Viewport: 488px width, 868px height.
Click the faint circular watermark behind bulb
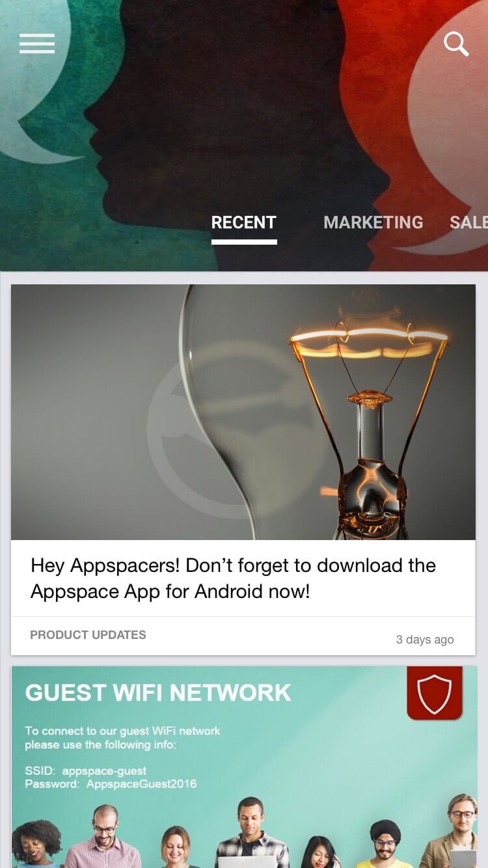(x=195, y=429)
